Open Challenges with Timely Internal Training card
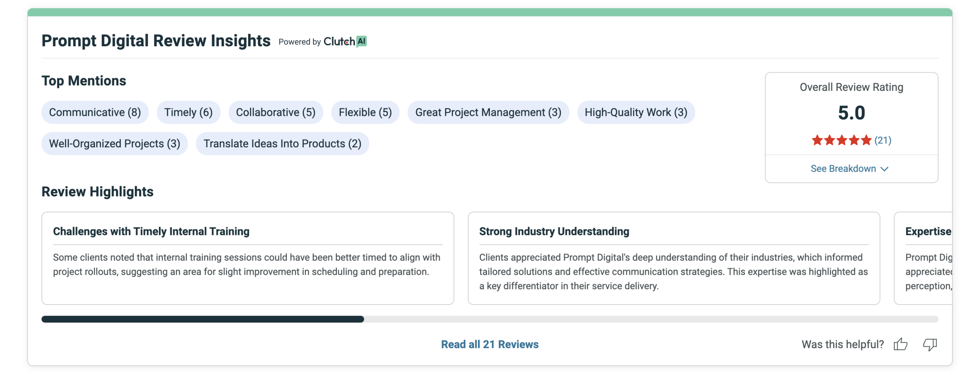Image resolution: width=980 pixels, height=375 pixels. point(248,258)
